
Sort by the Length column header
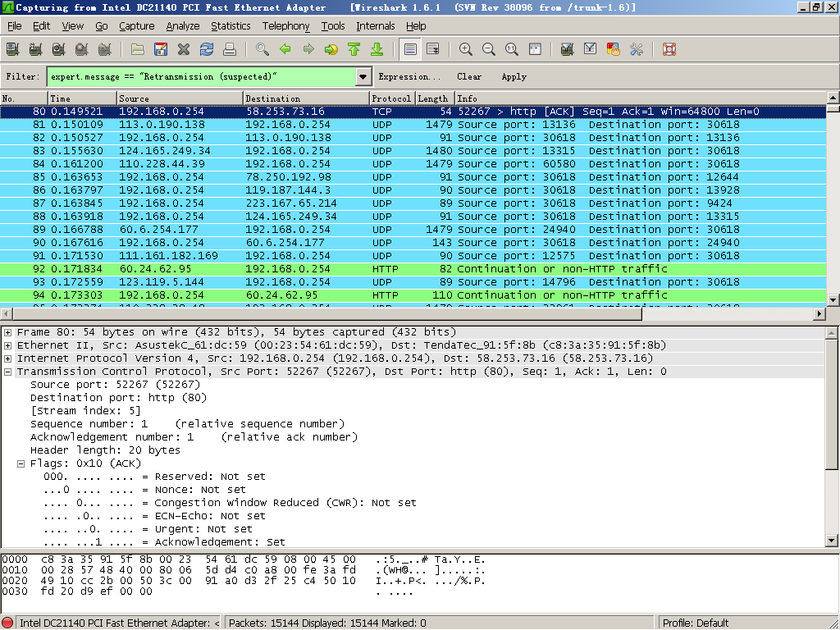[435, 98]
